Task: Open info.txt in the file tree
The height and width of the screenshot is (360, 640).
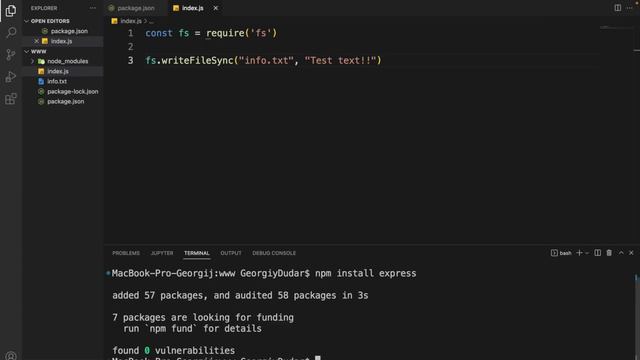Action: (57, 81)
